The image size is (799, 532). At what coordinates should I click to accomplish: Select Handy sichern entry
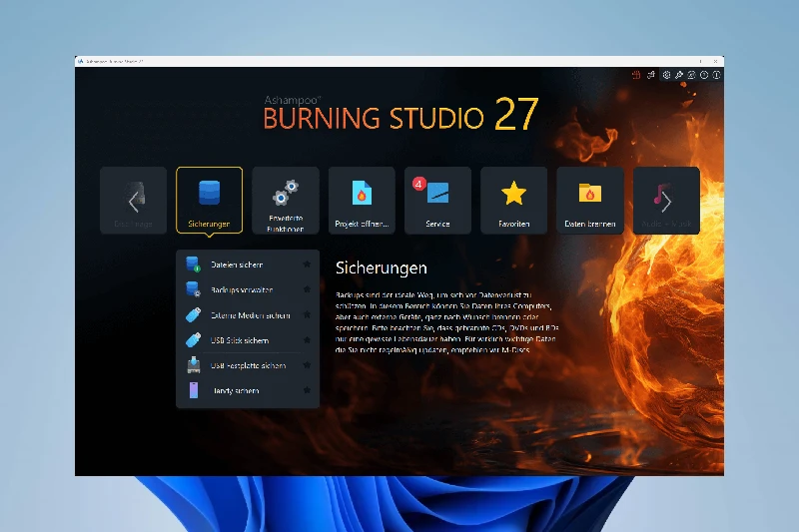coord(248,390)
